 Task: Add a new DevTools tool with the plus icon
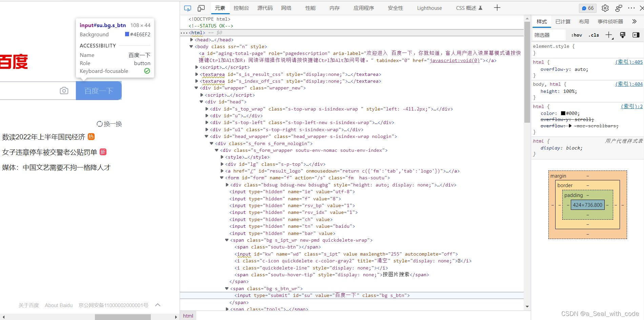[497, 8]
